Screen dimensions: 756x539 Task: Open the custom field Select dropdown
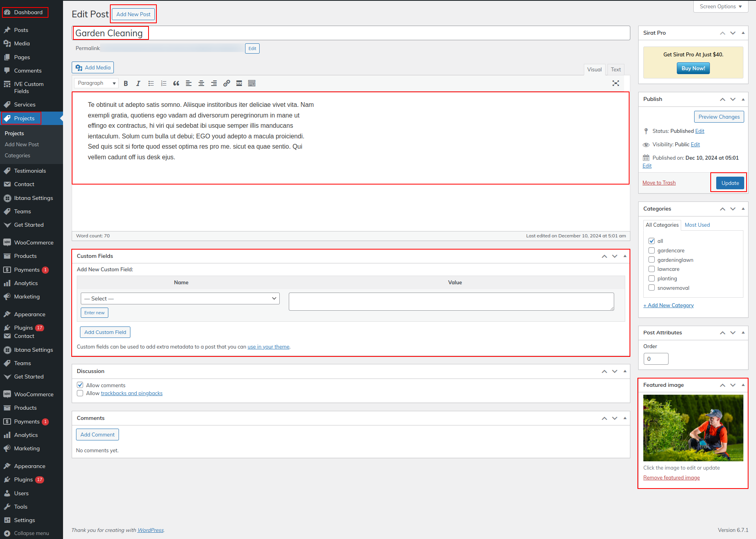coord(180,298)
